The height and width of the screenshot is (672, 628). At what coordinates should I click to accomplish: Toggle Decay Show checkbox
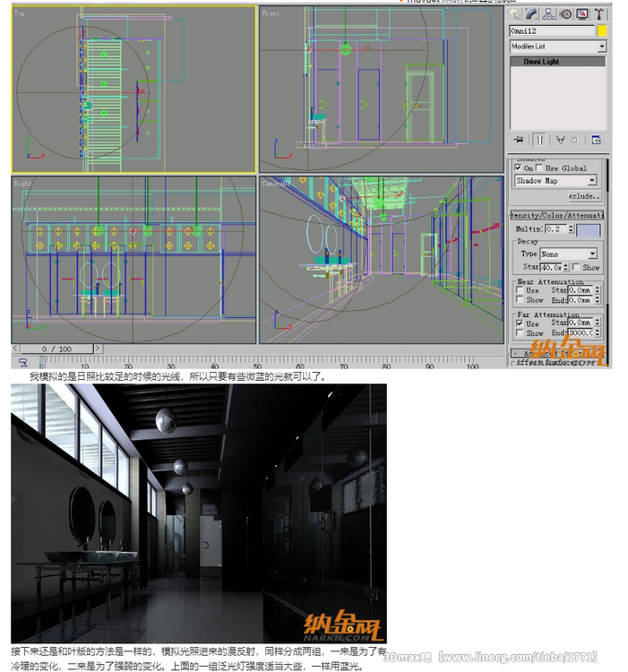pyautogui.click(x=577, y=267)
